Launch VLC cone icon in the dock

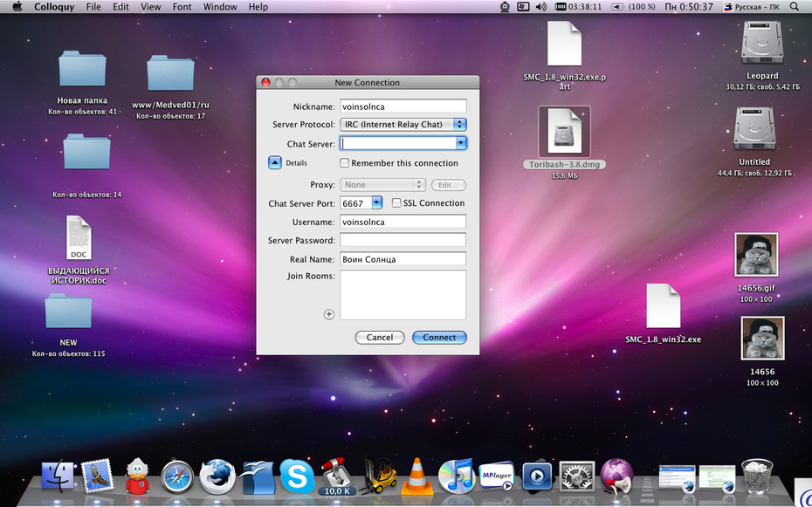click(x=417, y=476)
